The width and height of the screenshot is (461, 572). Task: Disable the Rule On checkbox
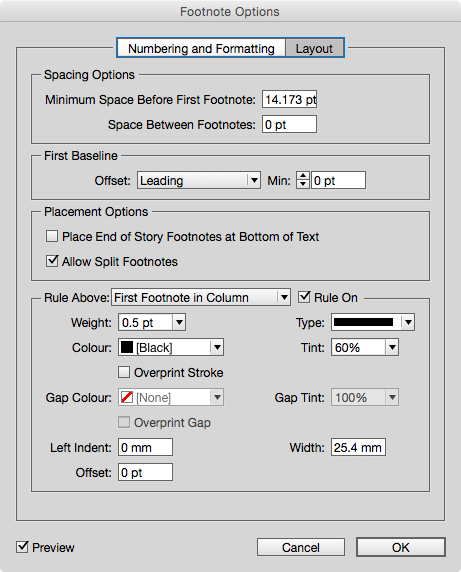tap(304, 297)
